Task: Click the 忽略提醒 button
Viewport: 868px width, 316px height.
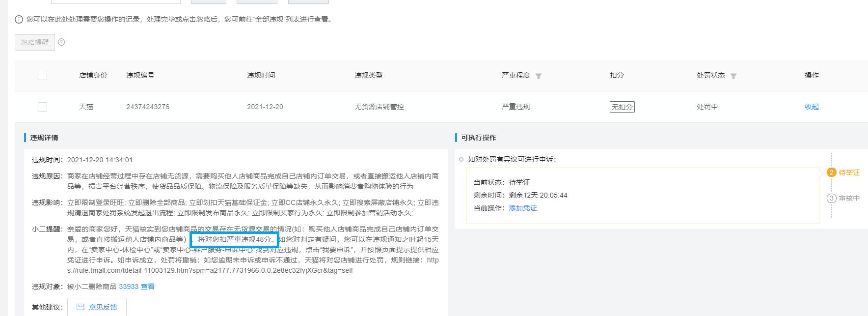Action: click(35, 42)
